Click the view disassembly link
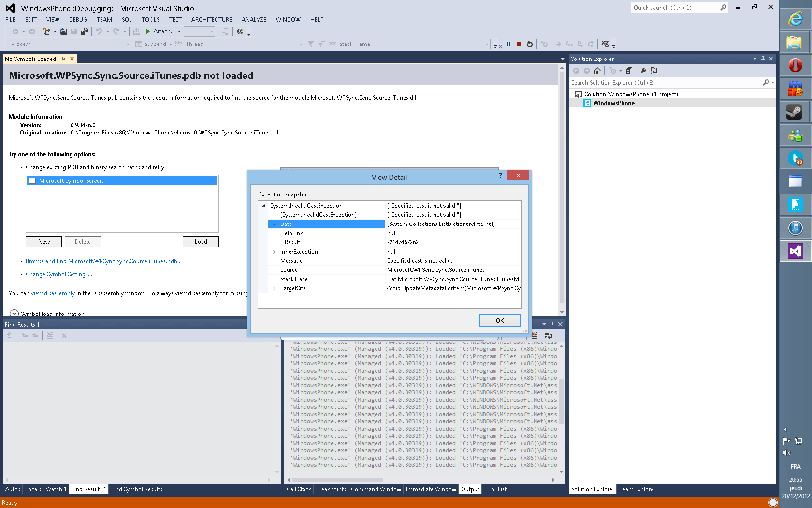812x508 pixels. pos(53,293)
